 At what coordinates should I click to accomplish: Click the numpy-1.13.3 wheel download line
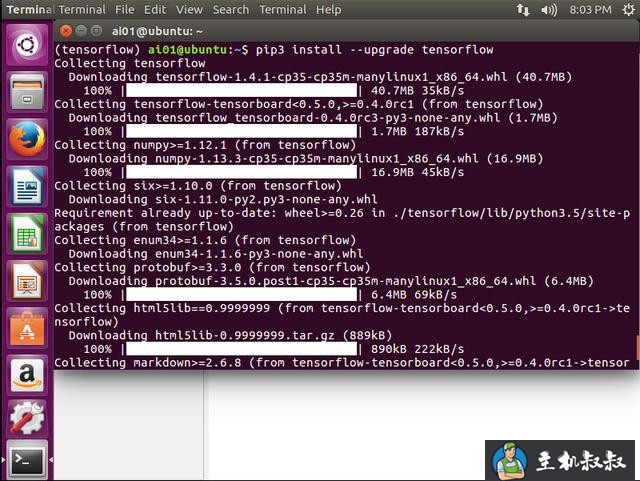(x=306, y=159)
